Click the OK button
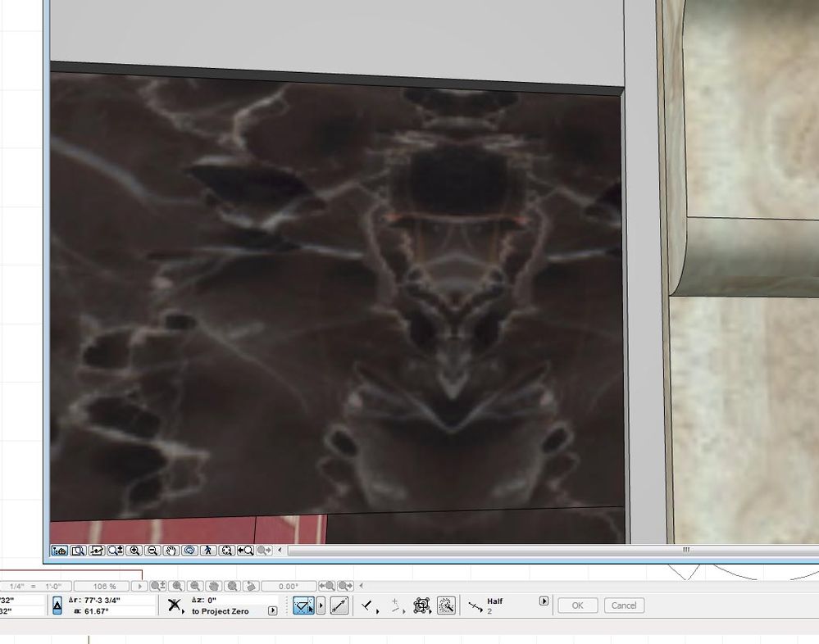The height and width of the screenshot is (644, 819). [577, 605]
